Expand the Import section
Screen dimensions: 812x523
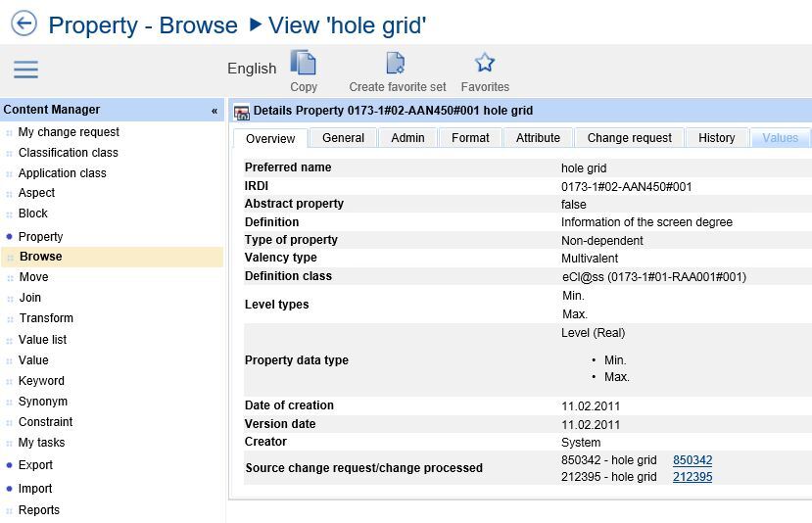(10, 489)
